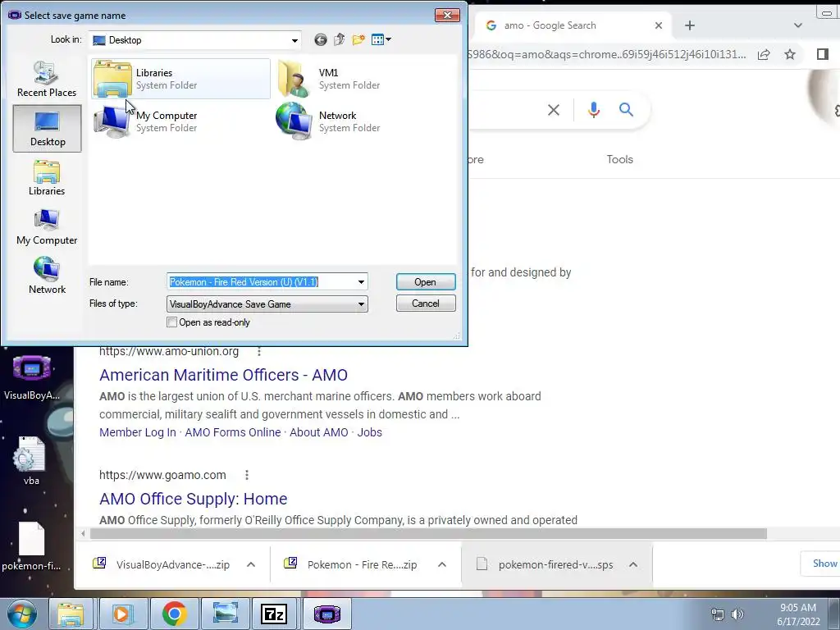840x630 pixels.
Task: Share this page icon in address bar
Action: click(764, 54)
